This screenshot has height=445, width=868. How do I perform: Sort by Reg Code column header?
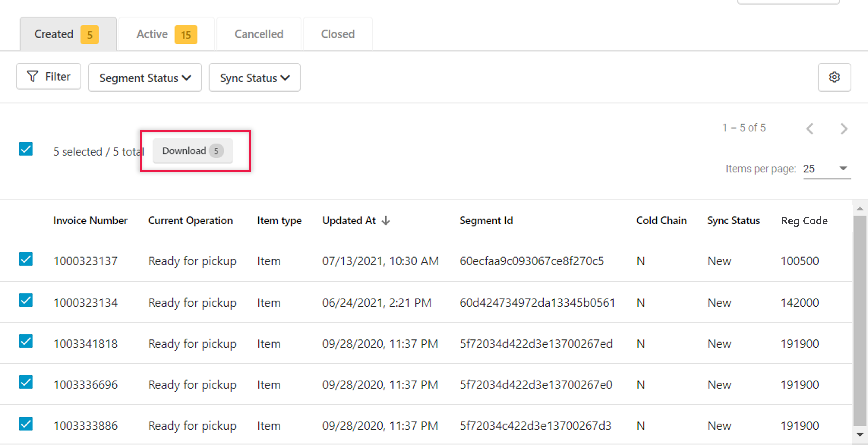pos(804,221)
